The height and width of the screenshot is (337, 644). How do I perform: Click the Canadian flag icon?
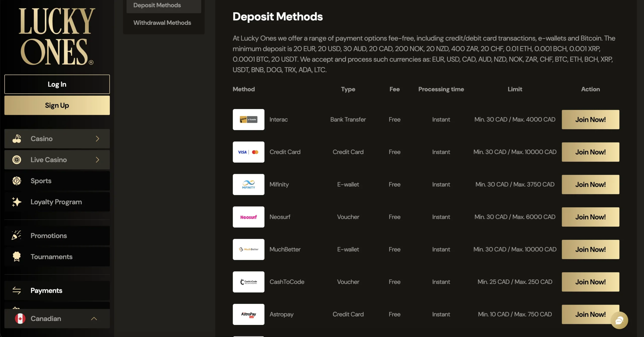[x=20, y=319]
